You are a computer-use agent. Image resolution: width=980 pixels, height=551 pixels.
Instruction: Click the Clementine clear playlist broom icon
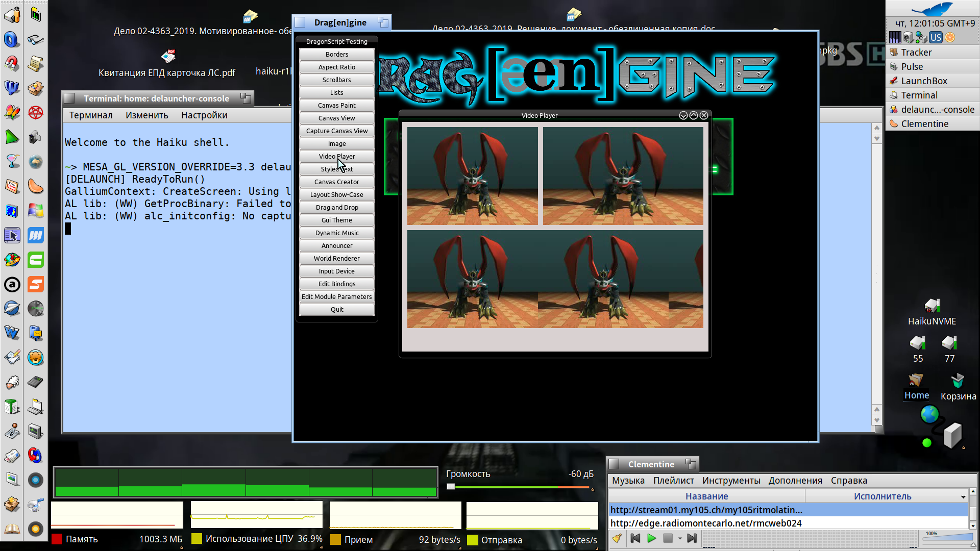pos(617,538)
